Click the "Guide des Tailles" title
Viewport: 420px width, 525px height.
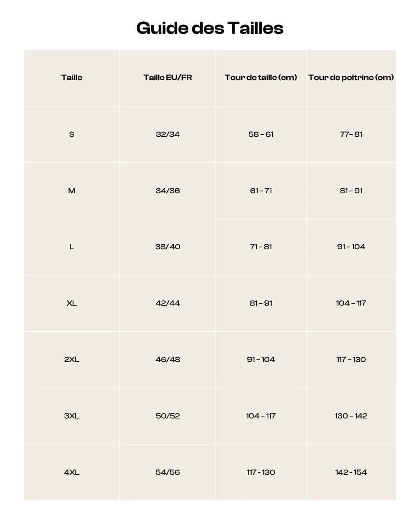click(210, 28)
